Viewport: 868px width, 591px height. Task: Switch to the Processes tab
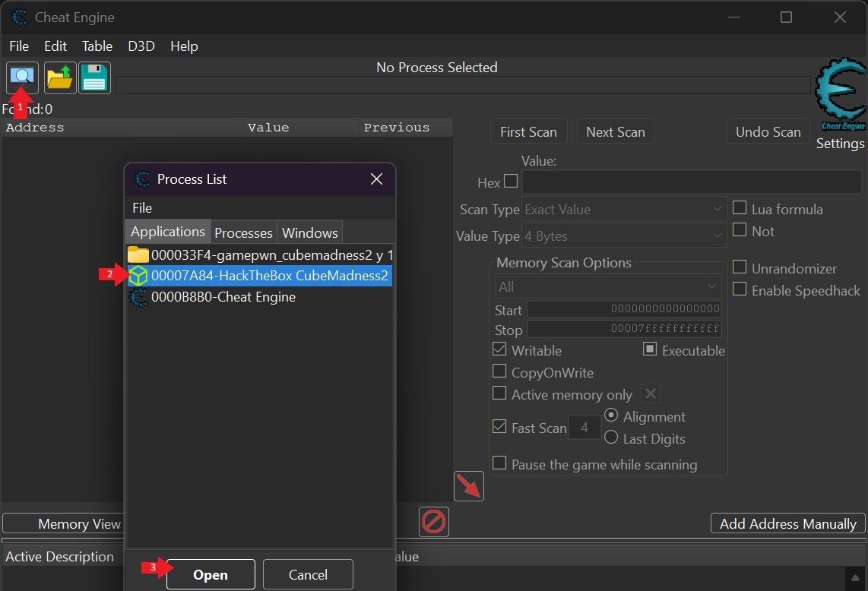point(243,233)
